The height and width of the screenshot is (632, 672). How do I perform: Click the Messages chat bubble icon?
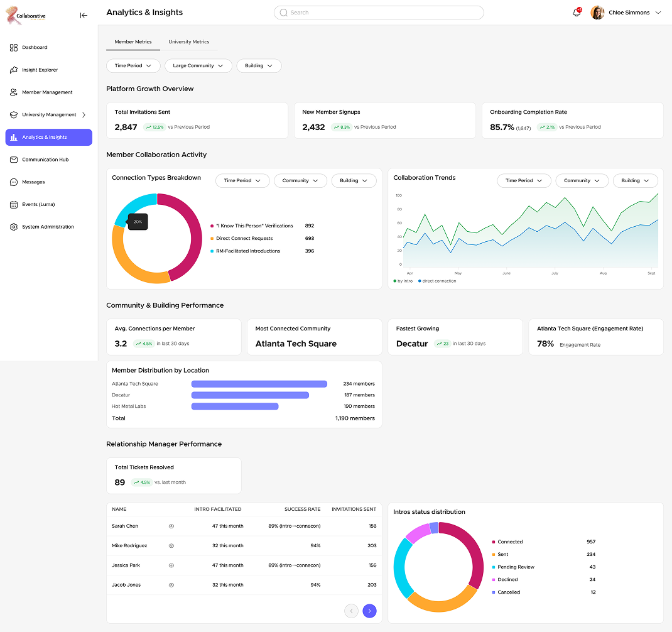(x=14, y=182)
